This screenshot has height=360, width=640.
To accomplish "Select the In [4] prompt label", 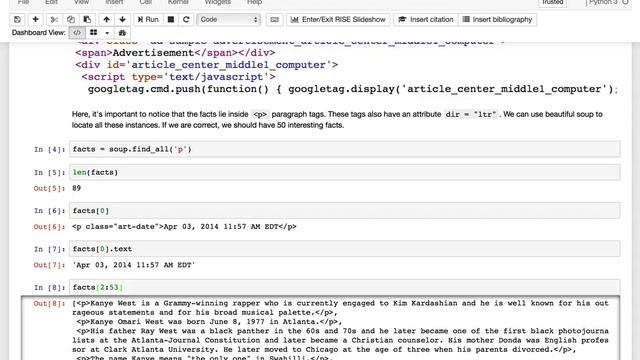I will (x=49, y=149).
